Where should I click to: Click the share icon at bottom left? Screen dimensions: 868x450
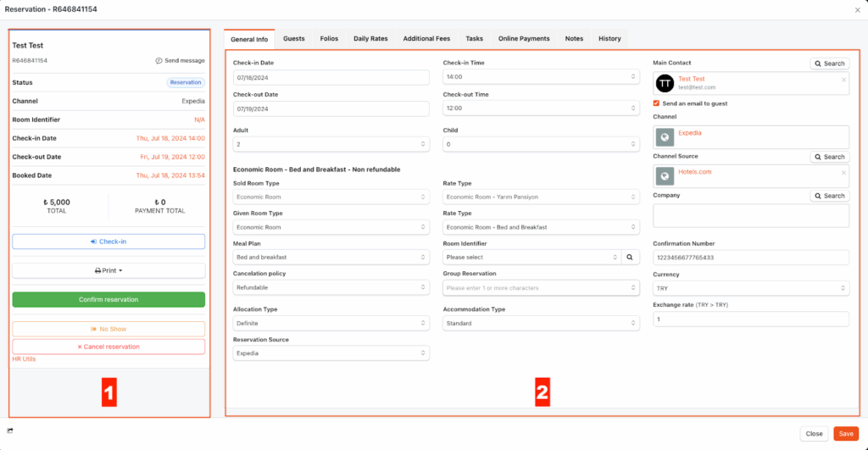coord(10,431)
